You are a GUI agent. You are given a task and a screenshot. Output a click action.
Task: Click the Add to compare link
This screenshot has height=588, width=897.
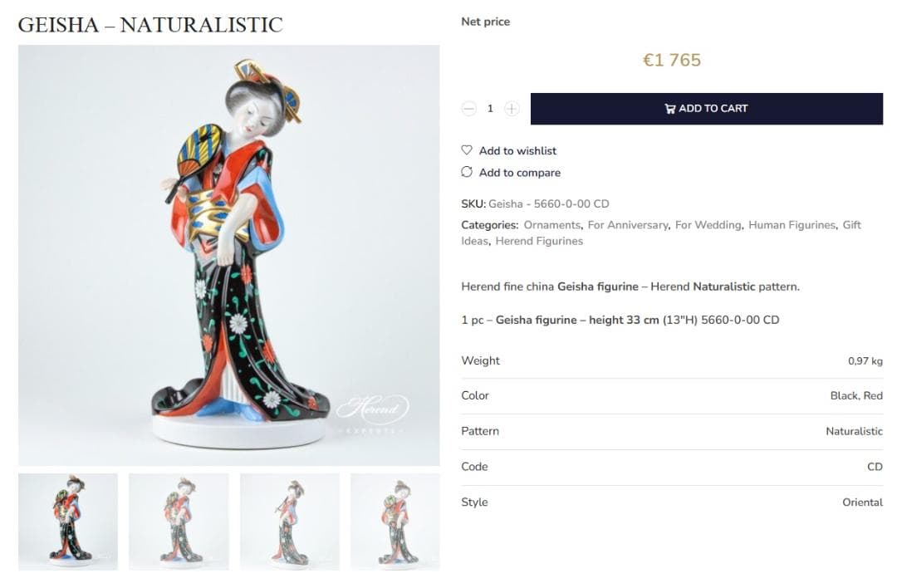click(x=519, y=173)
